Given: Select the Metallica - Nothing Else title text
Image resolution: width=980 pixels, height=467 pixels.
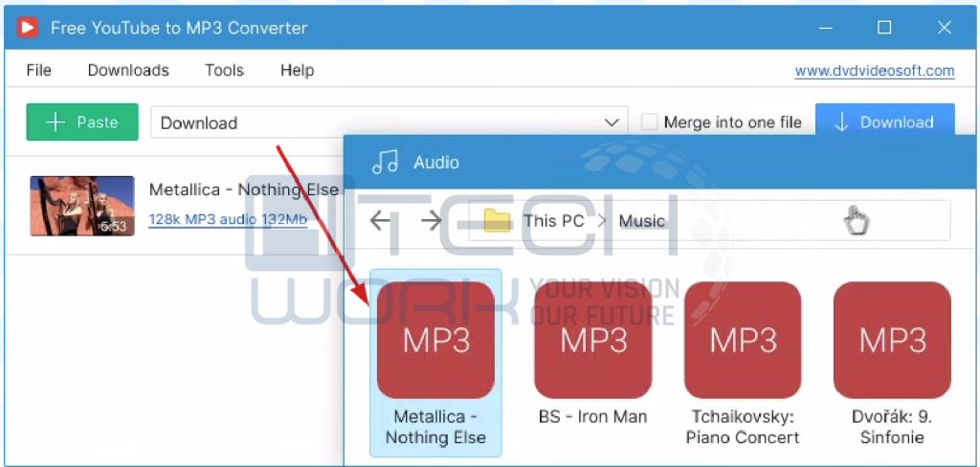Looking at the screenshot, I should [244, 189].
